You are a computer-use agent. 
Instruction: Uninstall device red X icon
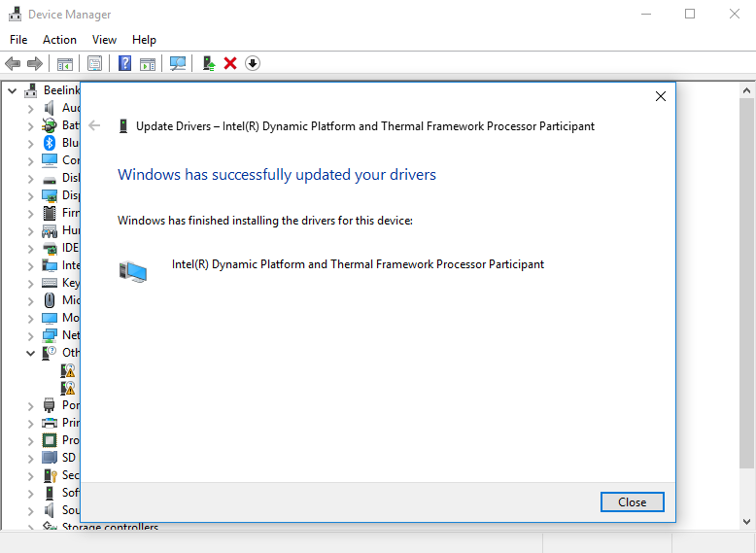coord(230,63)
